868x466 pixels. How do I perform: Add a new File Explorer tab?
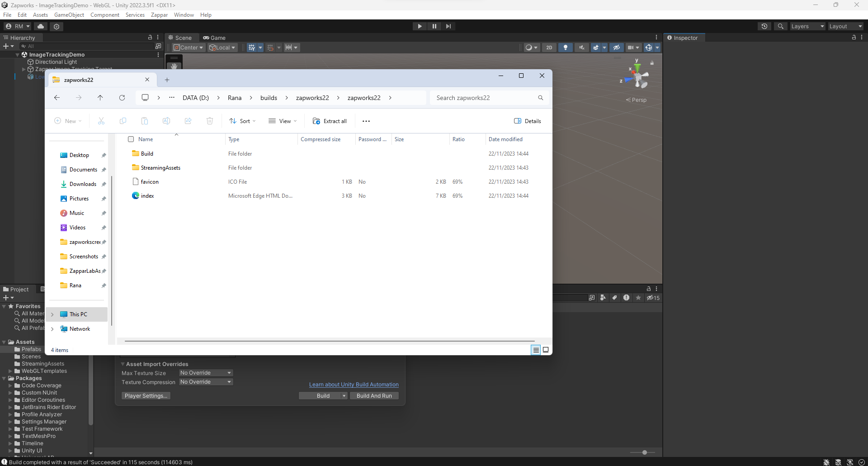click(167, 80)
